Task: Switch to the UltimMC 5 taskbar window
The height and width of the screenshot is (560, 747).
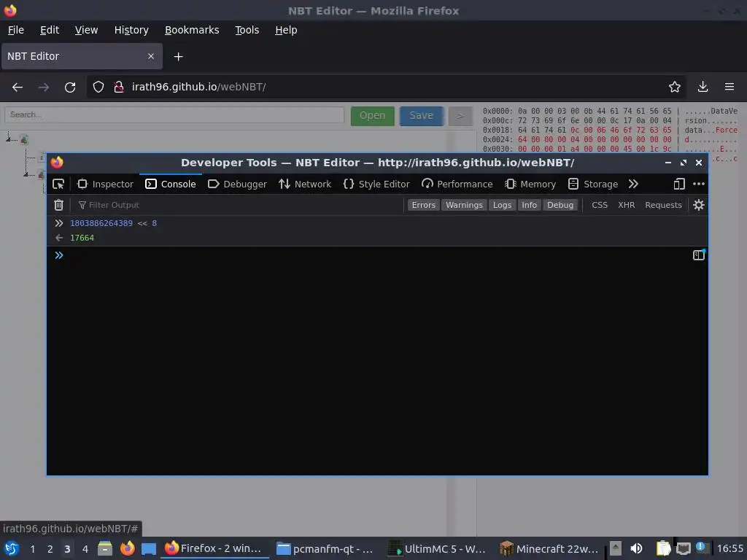Action: point(437,548)
